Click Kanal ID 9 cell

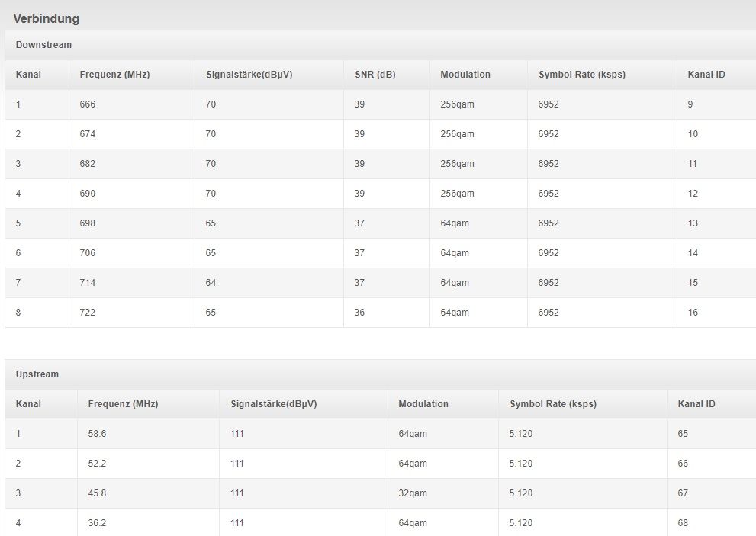690,104
